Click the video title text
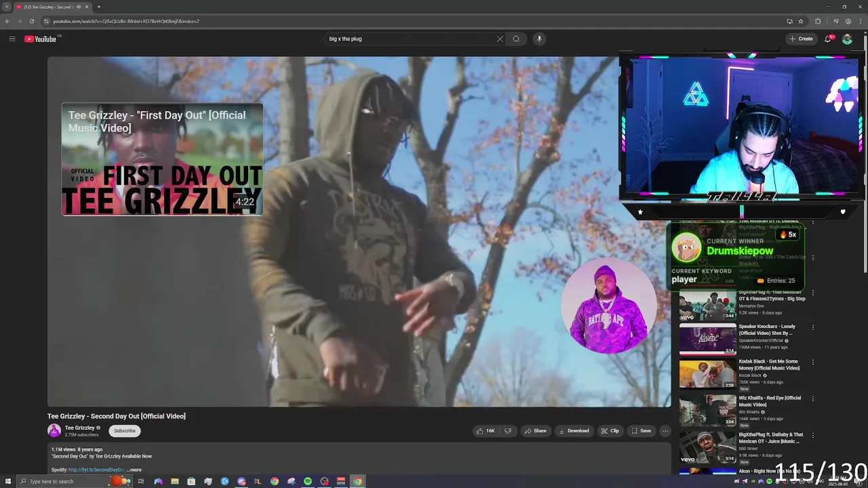Viewport: 868px width, 488px height. (x=117, y=416)
